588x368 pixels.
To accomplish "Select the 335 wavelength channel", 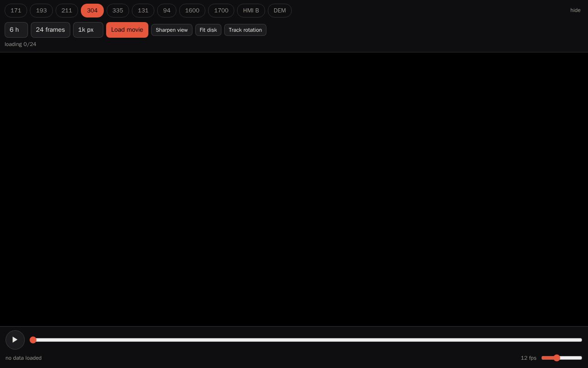I will (118, 11).
